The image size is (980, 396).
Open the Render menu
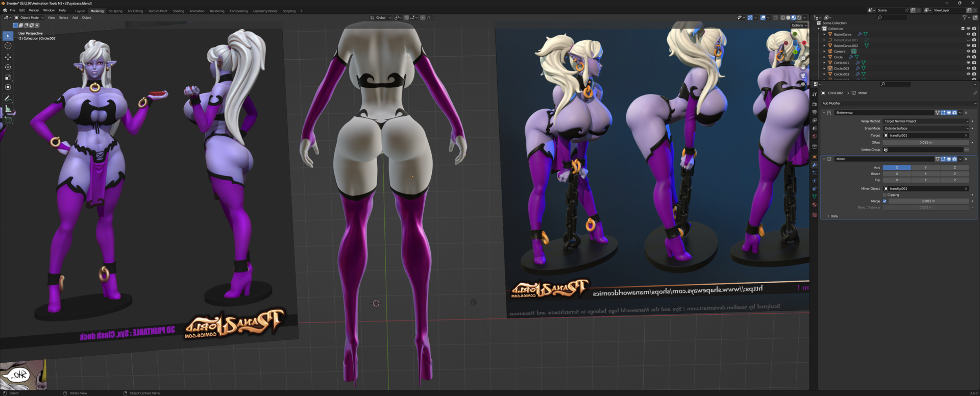click(x=34, y=10)
